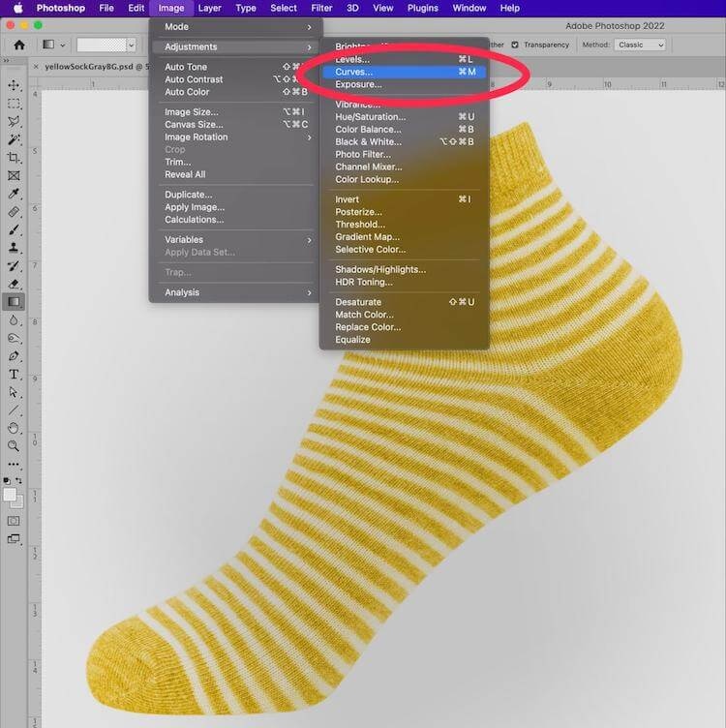Select the Crop tool
Viewport: 726px width, 728px height.
[x=14, y=158]
